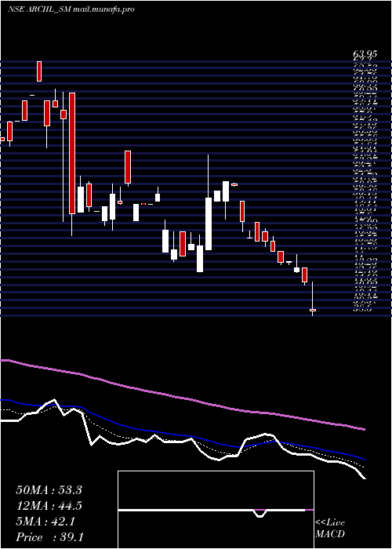Click the 50MA : 53.3 readout
Screen dimensions: 392x549
pos(49,490)
